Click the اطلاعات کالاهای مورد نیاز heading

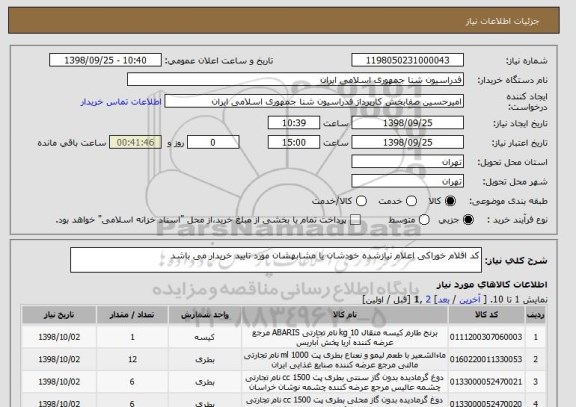492,284
